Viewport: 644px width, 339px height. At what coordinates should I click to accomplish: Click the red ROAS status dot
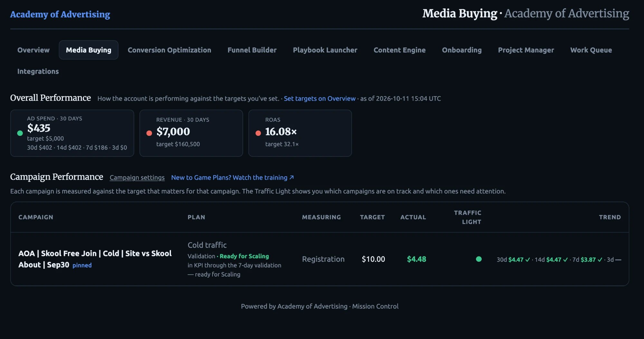[258, 133]
